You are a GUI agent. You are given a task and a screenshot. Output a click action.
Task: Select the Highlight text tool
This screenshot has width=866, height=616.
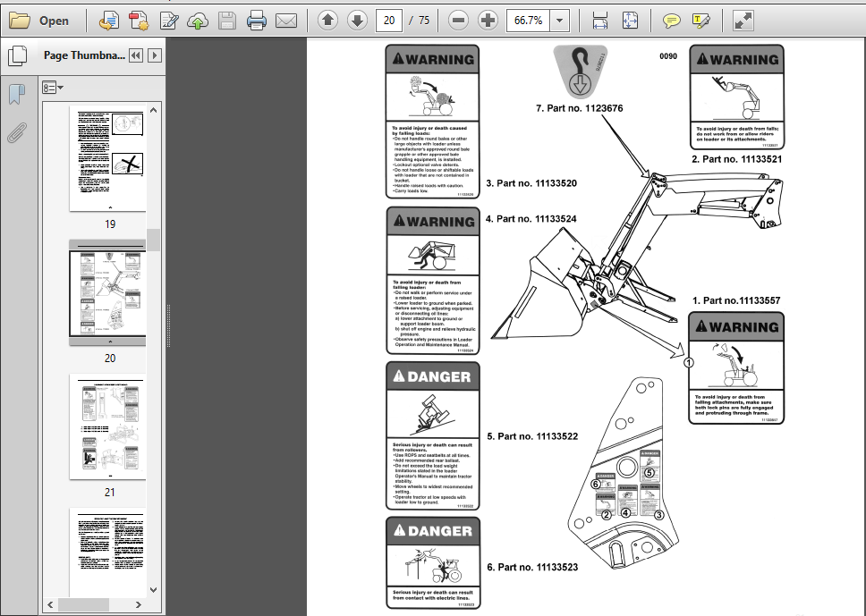pyautogui.click(x=700, y=21)
